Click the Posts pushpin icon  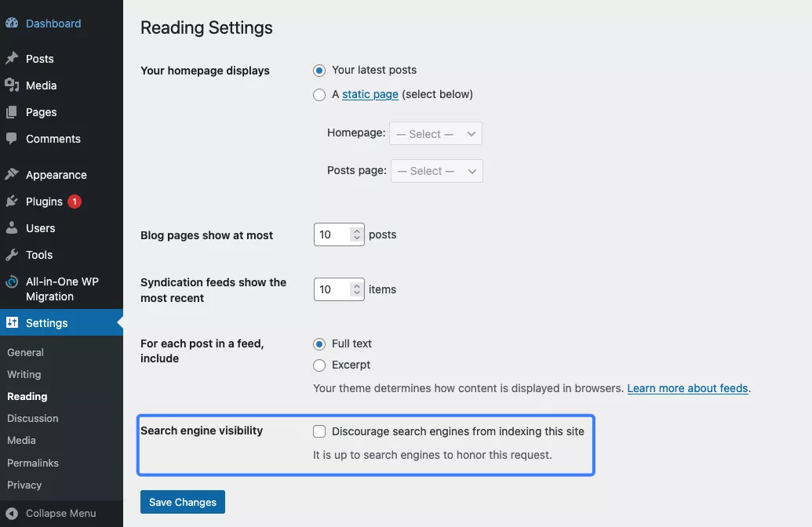(12, 59)
